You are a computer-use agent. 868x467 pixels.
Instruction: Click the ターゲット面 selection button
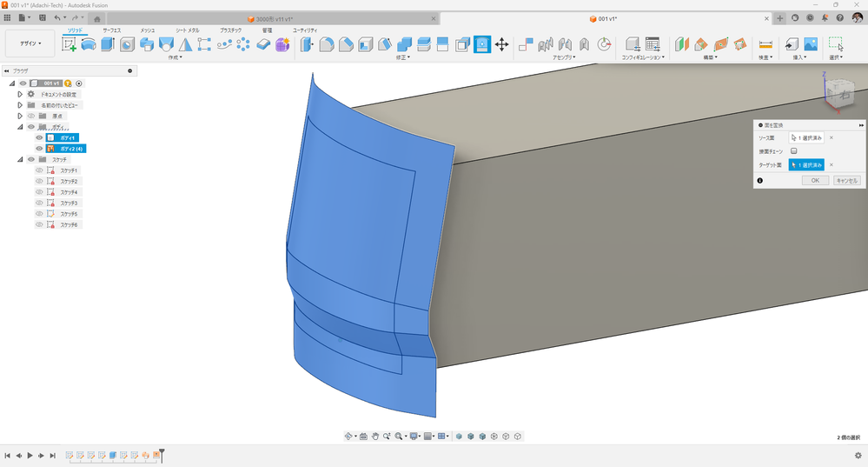pos(806,165)
